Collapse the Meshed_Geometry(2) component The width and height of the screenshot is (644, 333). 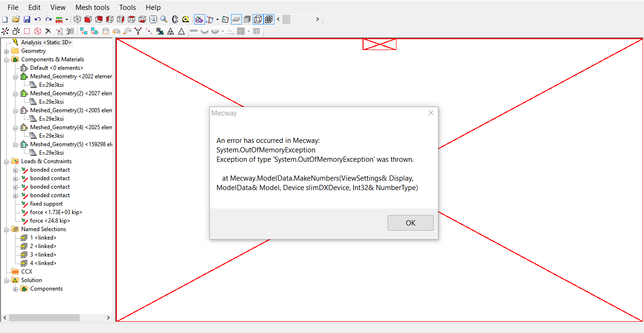click(x=16, y=93)
